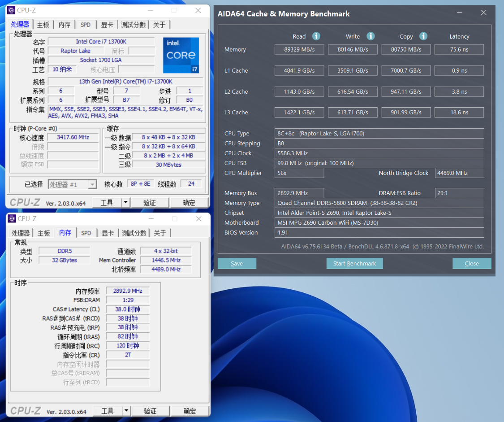Click the Intel Core i7 logo image

click(181, 55)
